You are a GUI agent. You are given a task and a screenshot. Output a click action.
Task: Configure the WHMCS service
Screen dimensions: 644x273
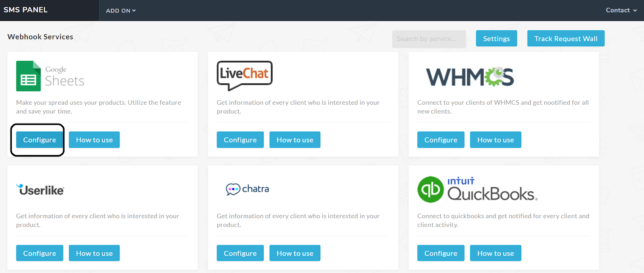(441, 140)
